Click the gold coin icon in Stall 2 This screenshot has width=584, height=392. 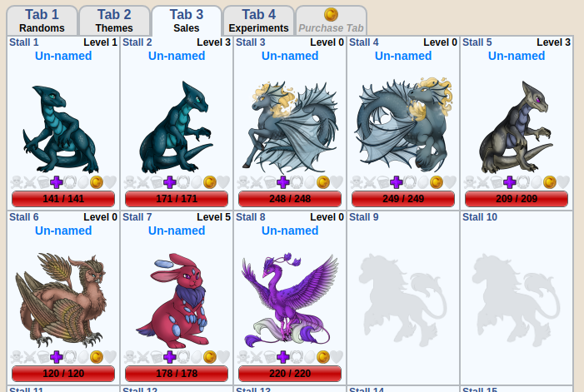210,182
